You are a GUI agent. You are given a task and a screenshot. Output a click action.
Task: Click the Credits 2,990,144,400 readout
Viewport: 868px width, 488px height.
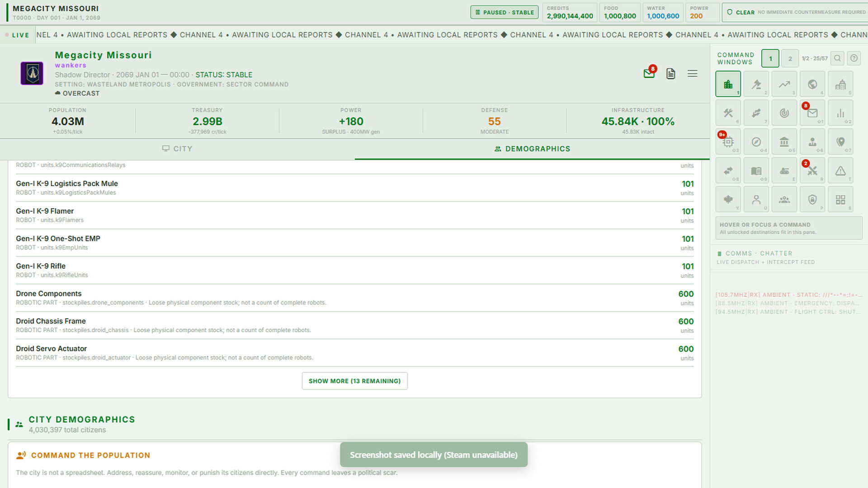[570, 12]
